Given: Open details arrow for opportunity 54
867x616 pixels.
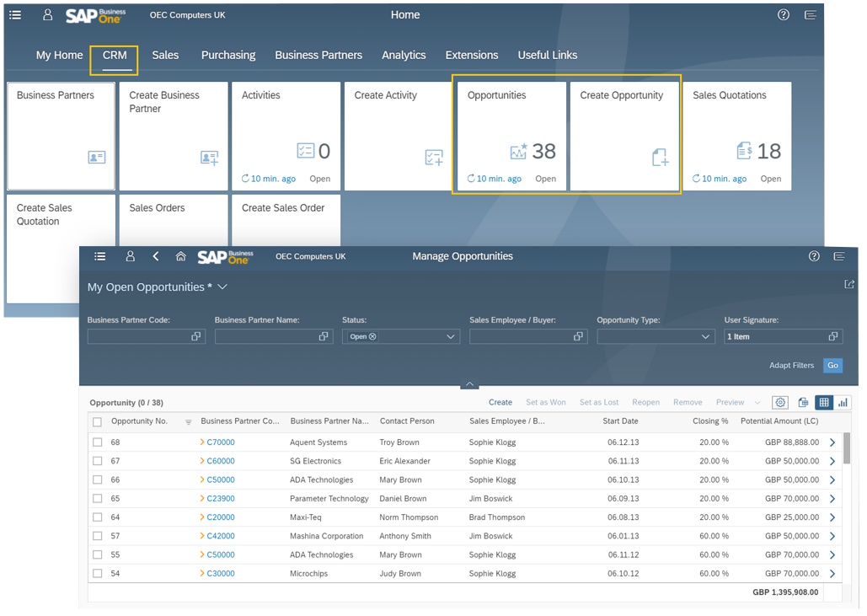Looking at the screenshot, I should pyautogui.click(x=832, y=574).
